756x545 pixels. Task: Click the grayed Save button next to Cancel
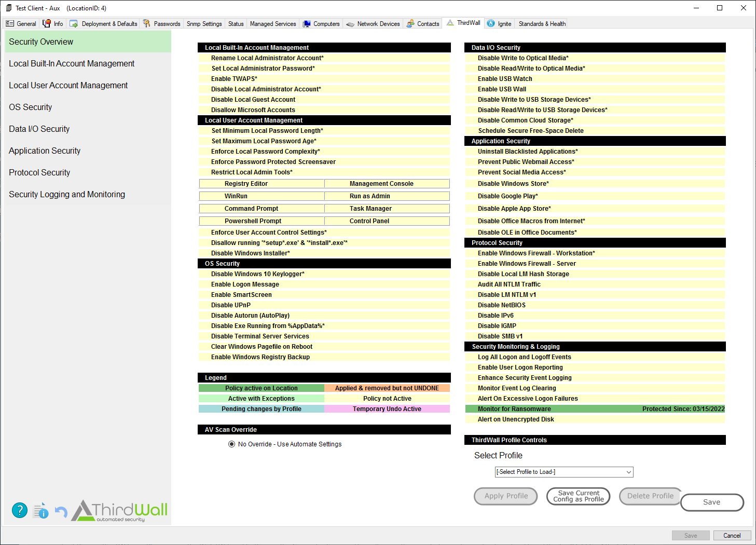point(691,536)
